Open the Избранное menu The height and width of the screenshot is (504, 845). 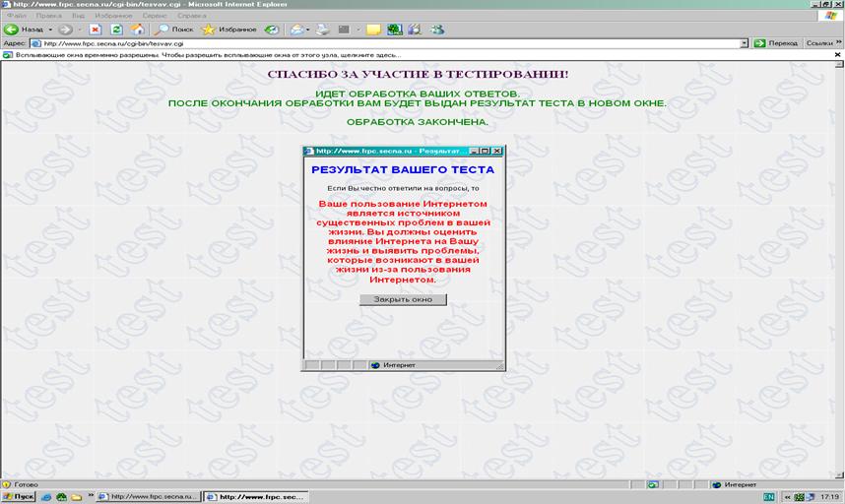coord(113,16)
